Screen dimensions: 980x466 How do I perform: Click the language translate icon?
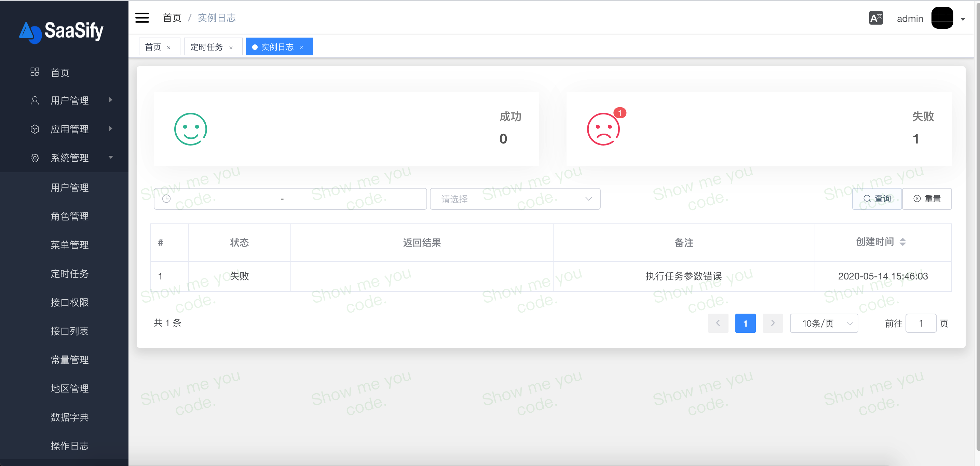pyautogui.click(x=876, y=18)
